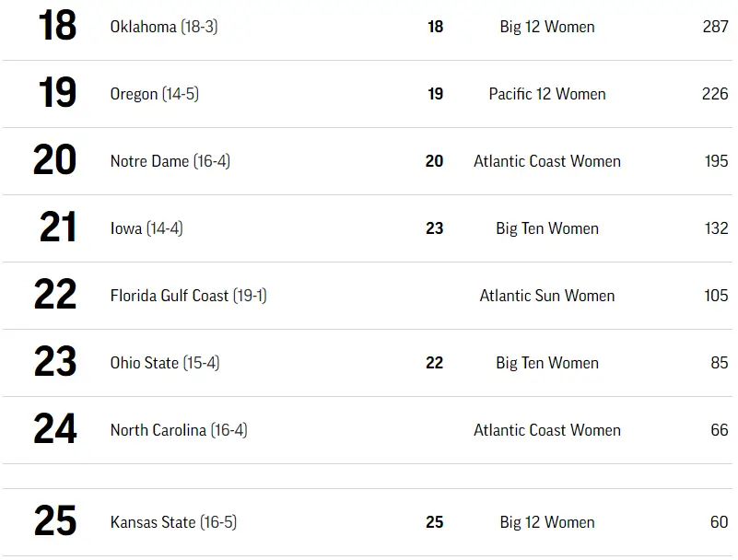Open the Oregon (14-5) team entry
The height and width of the screenshot is (560, 738).
pos(154,94)
